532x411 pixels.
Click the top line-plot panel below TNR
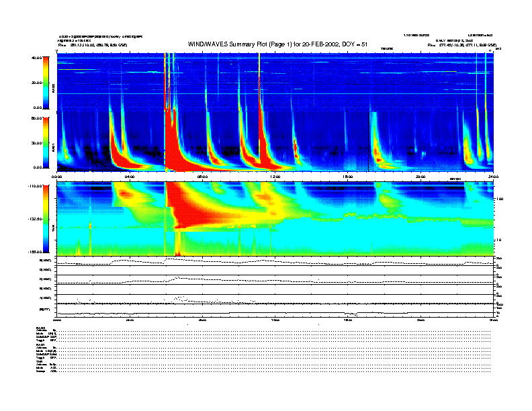(x=275, y=261)
